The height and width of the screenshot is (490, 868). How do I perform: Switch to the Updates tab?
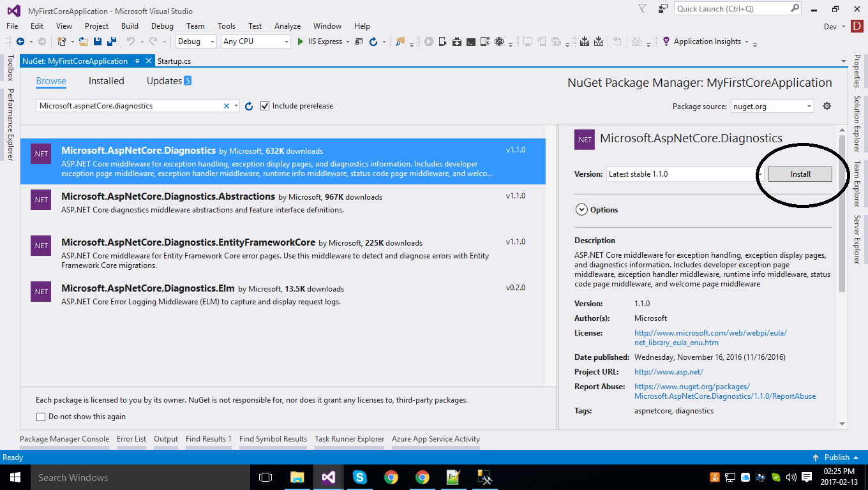click(169, 81)
